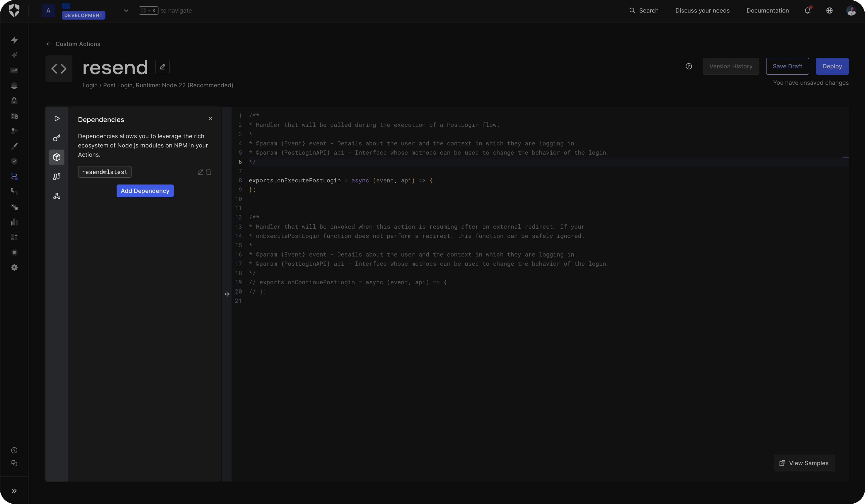Open the notifications bell
865x504 pixels.
(808, 11)
